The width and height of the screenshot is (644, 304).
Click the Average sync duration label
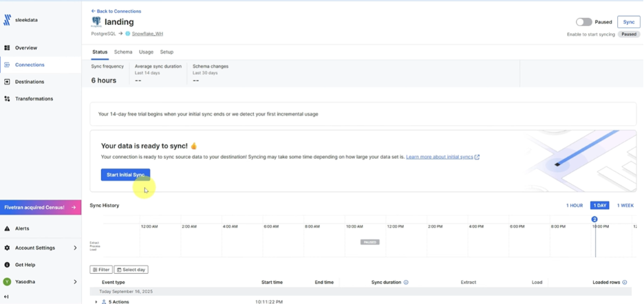coord(158,66)
